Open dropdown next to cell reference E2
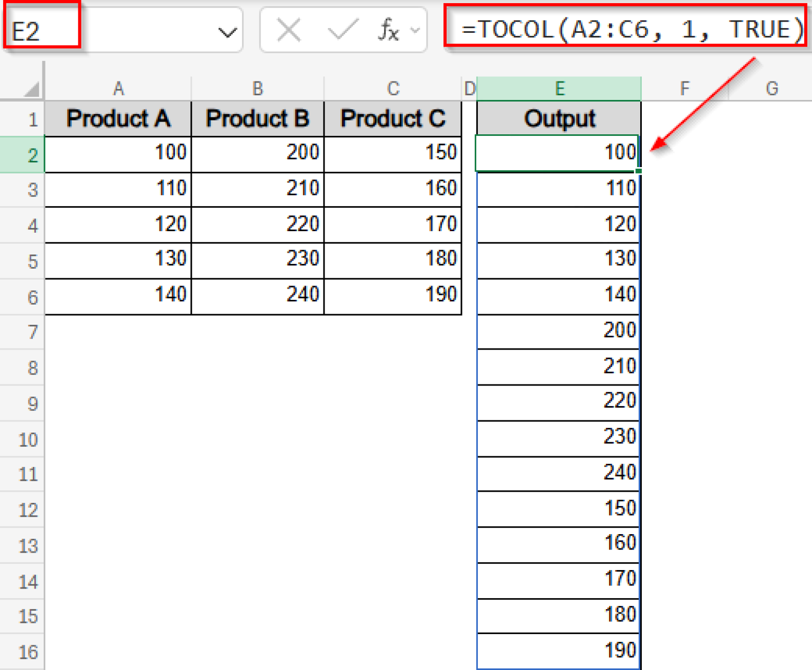 point(227,30)
